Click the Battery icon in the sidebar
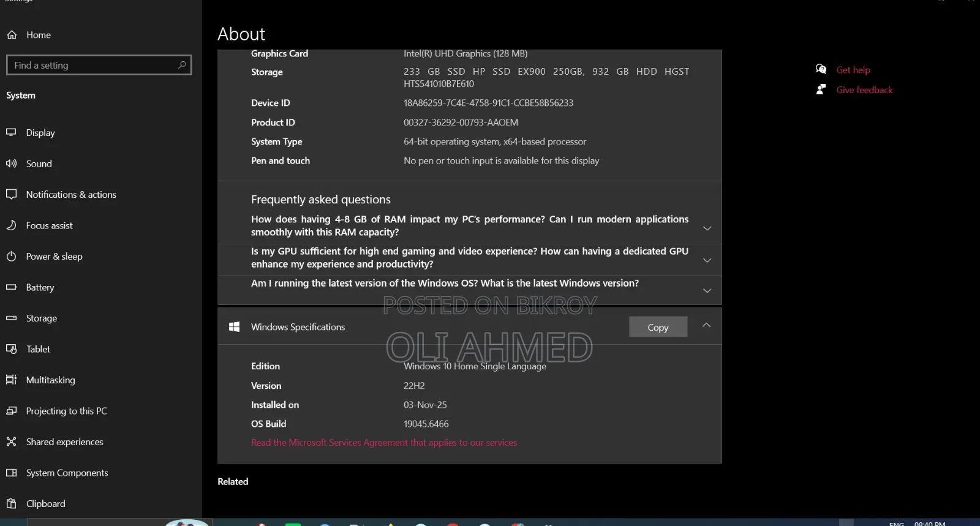 [11, 287]
